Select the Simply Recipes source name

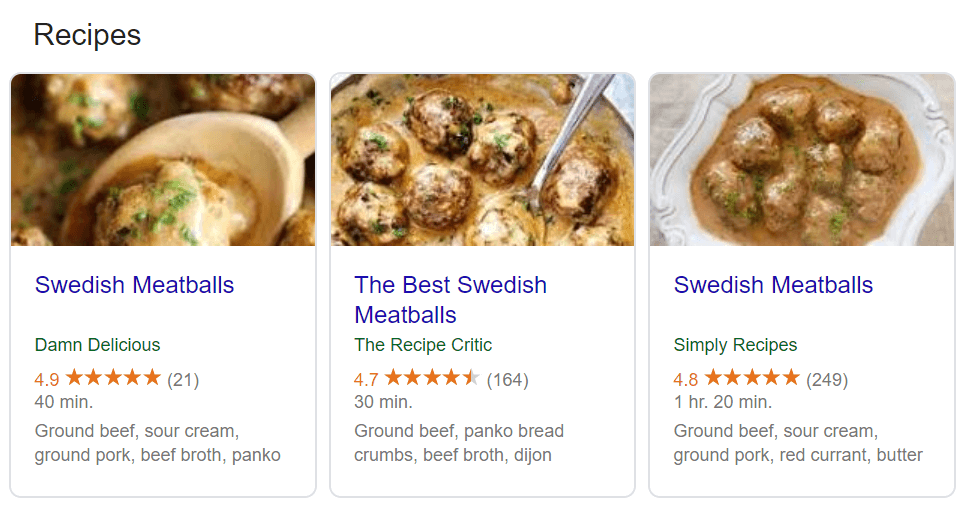click(x=735, y=345)
